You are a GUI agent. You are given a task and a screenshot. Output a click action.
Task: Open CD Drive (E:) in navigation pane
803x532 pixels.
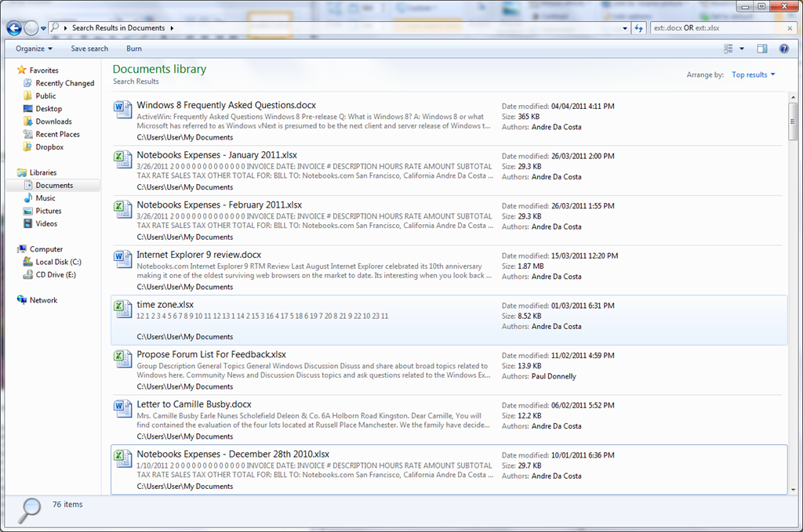(55, 275)
